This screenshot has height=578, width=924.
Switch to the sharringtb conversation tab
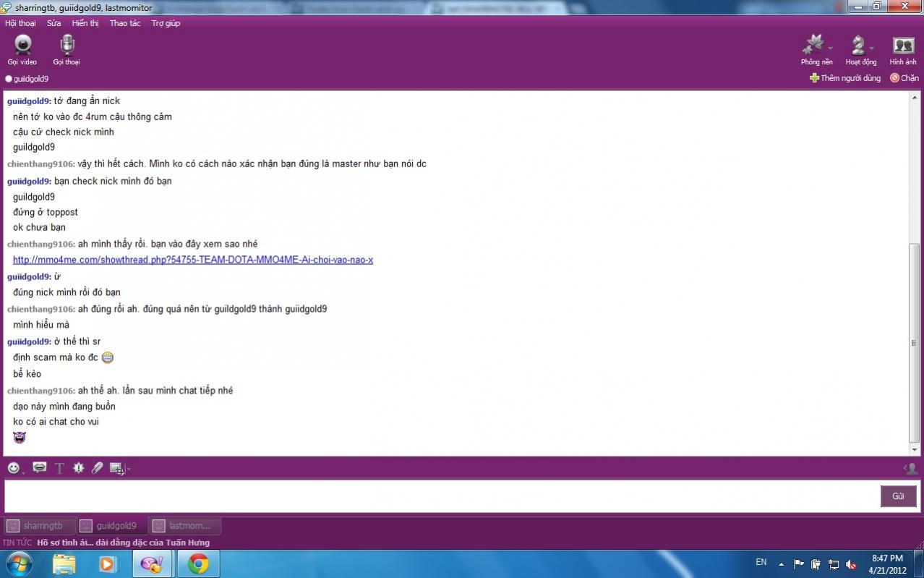[x=39, y=526]
